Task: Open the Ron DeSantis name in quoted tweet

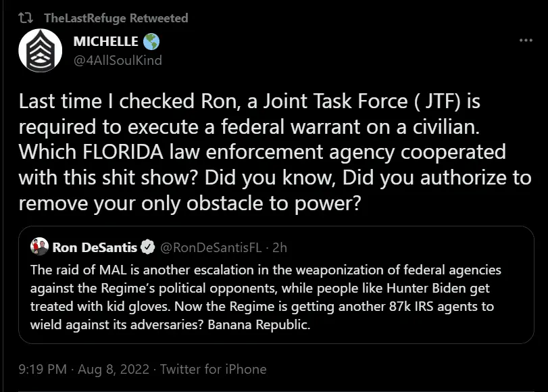Action: point(95,247)
